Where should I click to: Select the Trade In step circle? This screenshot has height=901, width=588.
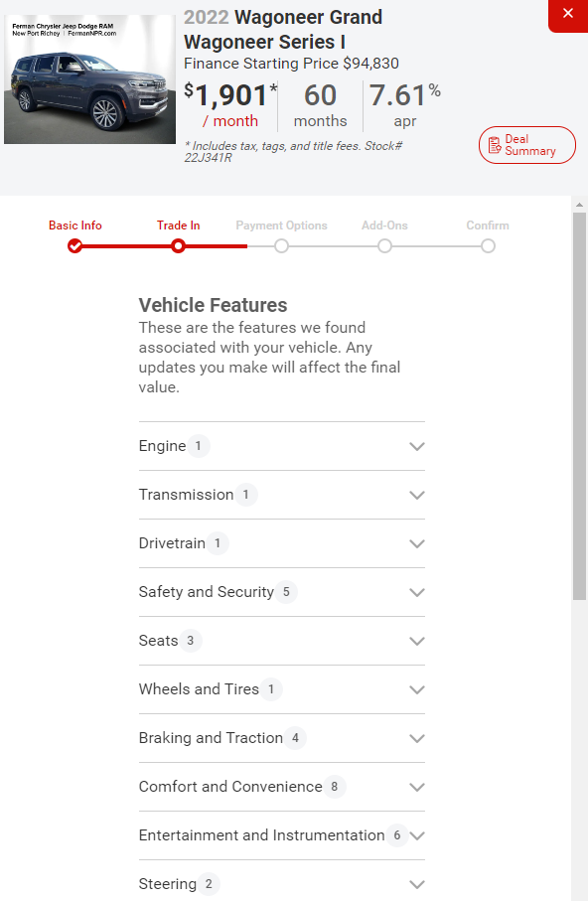(178, 246)
